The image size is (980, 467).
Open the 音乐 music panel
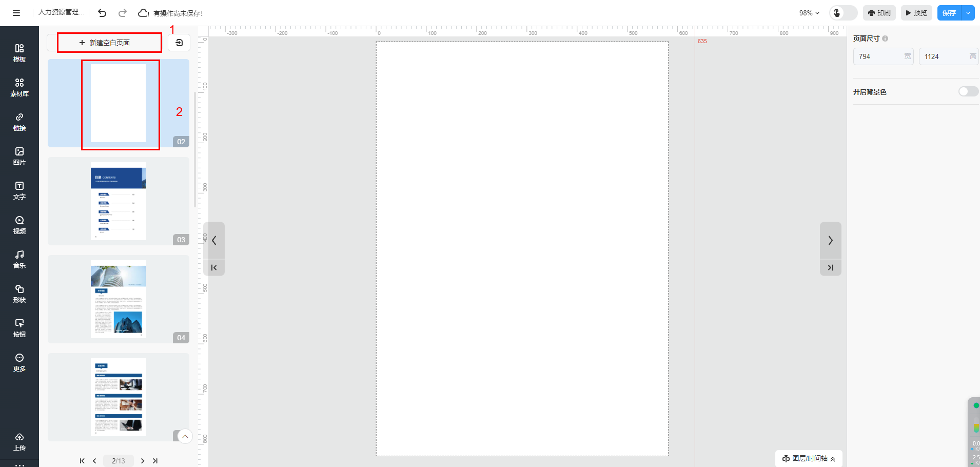tap(19, 259)
